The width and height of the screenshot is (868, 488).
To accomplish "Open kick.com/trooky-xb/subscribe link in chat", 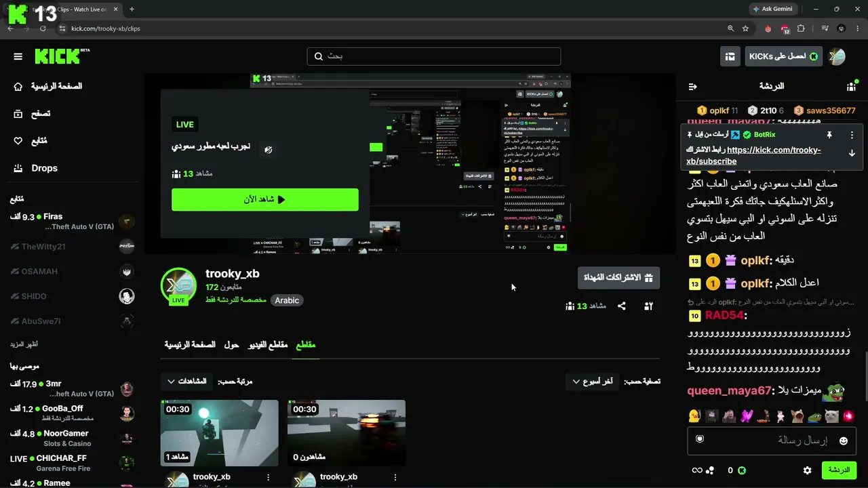I will coord(753,156).
